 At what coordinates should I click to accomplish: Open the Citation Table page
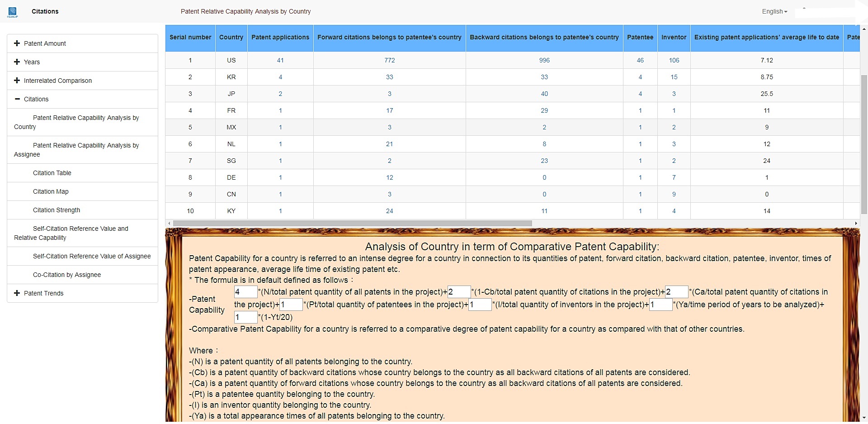82,173
